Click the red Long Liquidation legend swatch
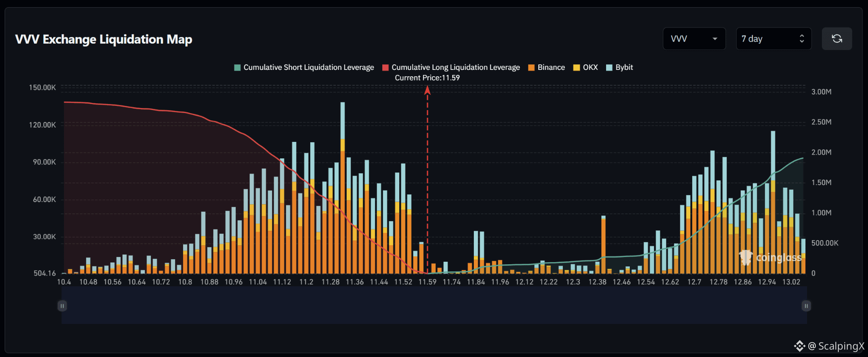 tap(385, 68)
